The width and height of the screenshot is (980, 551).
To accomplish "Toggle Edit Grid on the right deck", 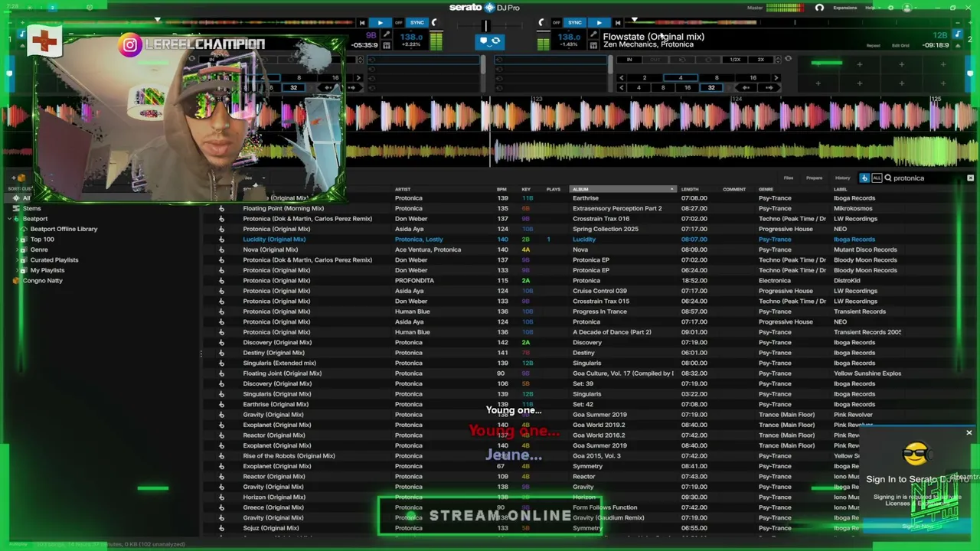I will coord(901,46).
